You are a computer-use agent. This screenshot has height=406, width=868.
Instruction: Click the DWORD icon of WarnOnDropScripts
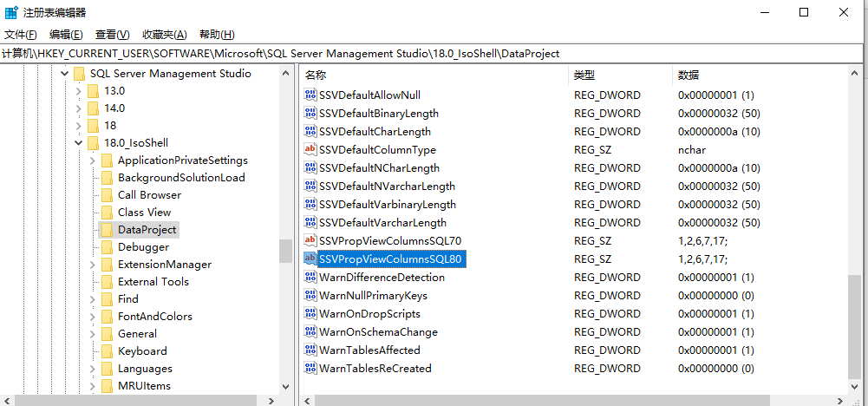tap(310, 313)
